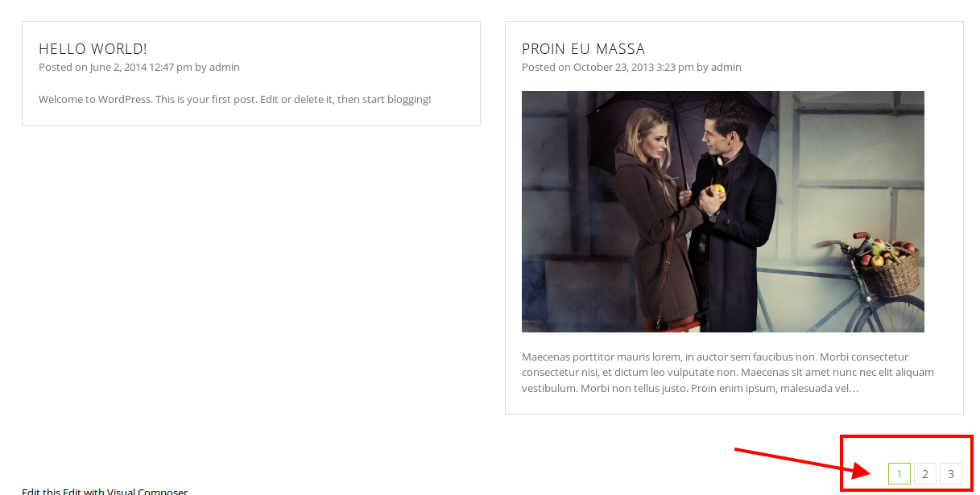Click the Edit this link
The width and height of the screenshot is (980, 495).
pos(41,491)
